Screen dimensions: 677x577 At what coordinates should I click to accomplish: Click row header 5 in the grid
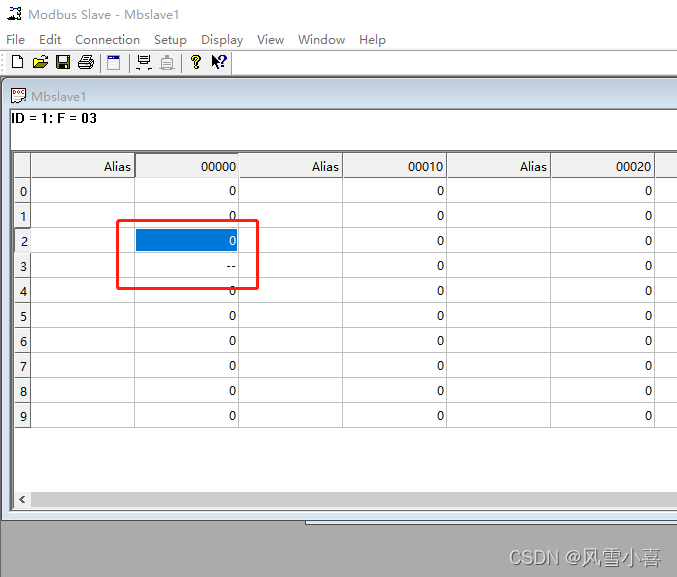point(22,316)
